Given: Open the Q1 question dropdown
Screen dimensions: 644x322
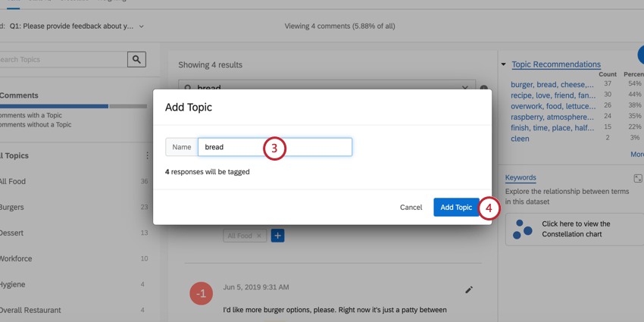Looking at the screenshot, I should pyautogui.click(x=141, y=27).
